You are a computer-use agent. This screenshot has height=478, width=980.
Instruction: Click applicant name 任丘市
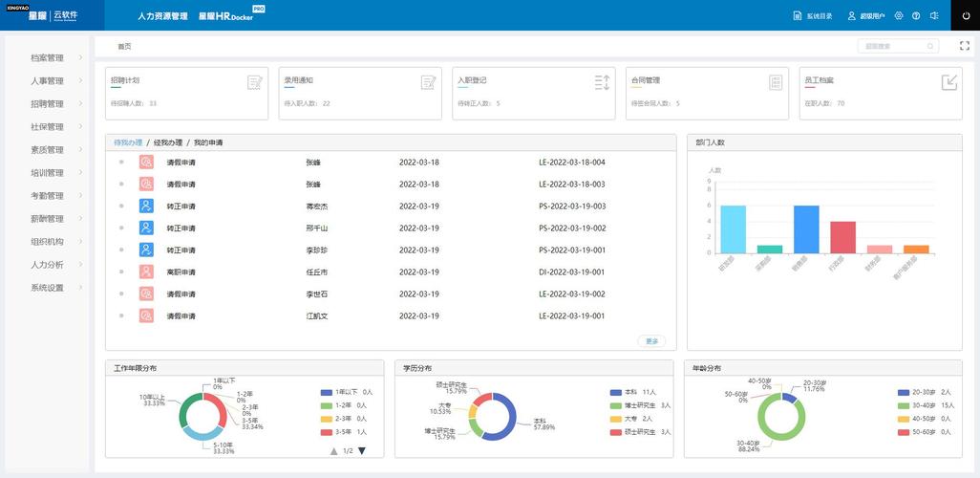pyautogui.click(x=317, y=272)
